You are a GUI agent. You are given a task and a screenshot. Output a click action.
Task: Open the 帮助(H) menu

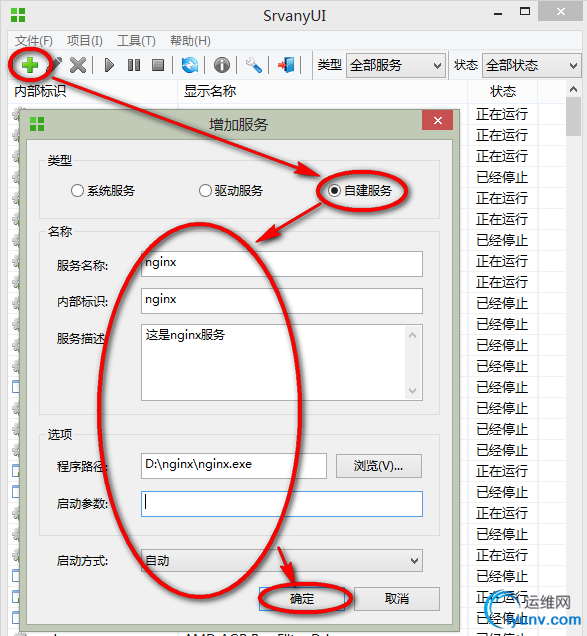[x=190, y=41]
